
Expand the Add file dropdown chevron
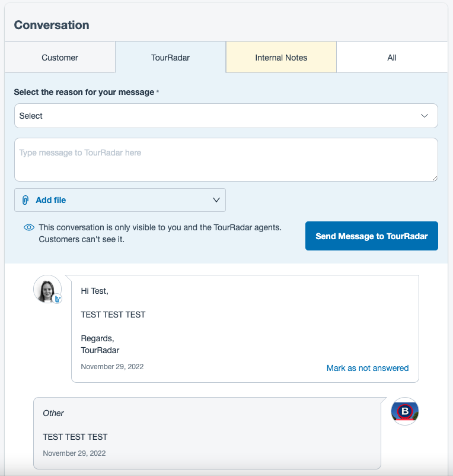pos(216,200)
